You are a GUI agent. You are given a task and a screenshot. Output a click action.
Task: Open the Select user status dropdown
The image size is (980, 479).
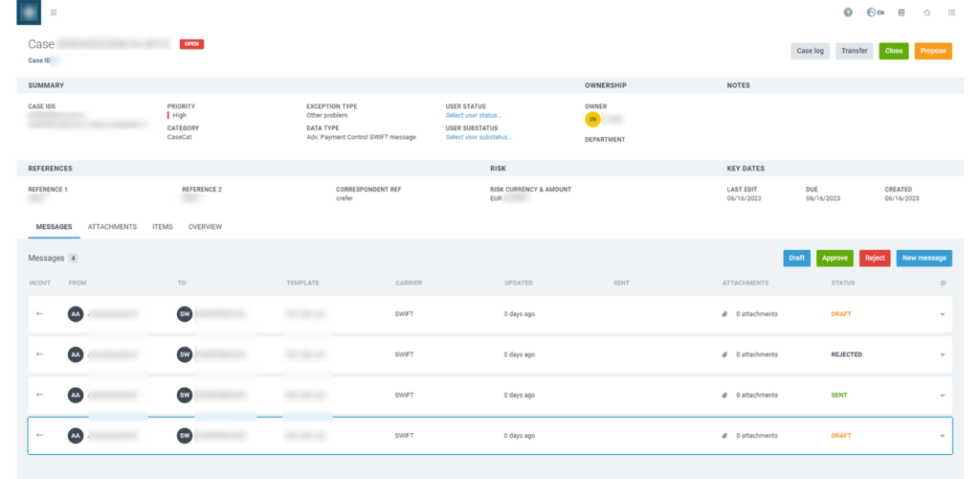tap(473, 115)
